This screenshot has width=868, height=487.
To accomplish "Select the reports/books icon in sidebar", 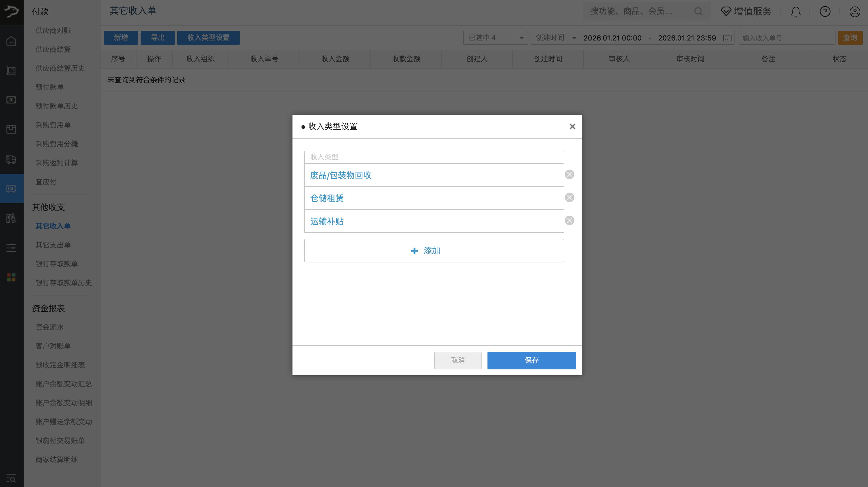I will click(11, 218).
